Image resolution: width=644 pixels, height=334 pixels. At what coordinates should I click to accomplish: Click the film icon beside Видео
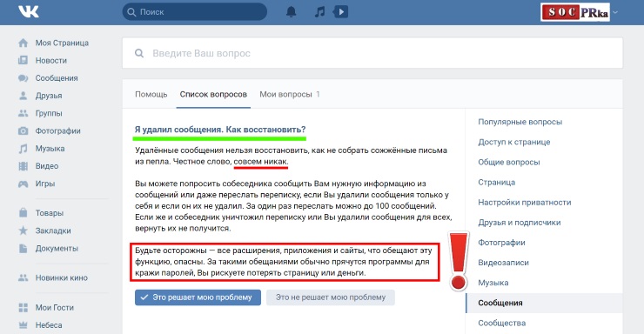coord(23,166)
